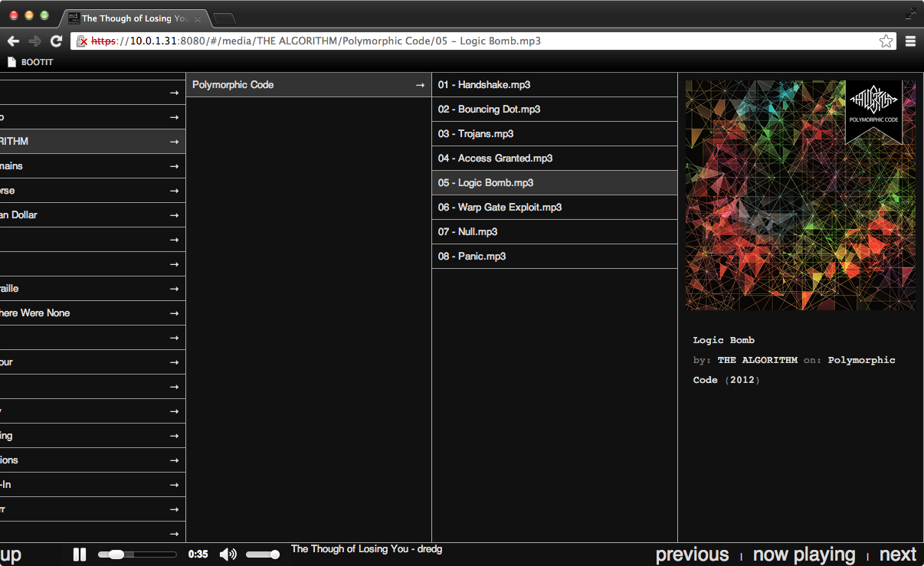Image resolution: width=924 pixels, height=566 pixels.
Task: Expand the 'our' row arrow
Action: [x=175, y=362]
